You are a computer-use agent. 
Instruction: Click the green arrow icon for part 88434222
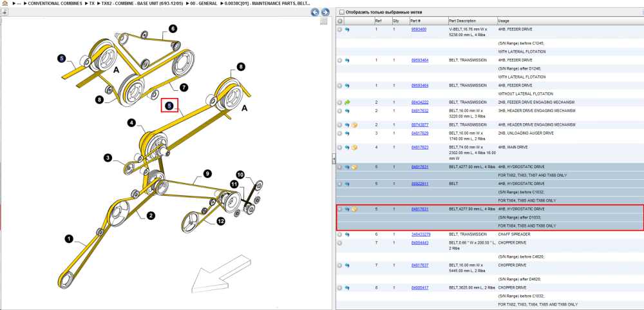point(347,102)
